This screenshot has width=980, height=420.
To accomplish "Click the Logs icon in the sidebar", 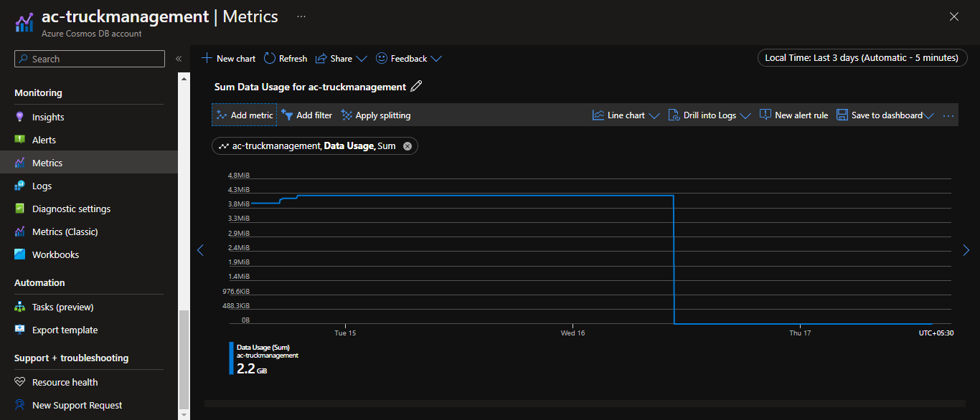I will pos(19,186).
